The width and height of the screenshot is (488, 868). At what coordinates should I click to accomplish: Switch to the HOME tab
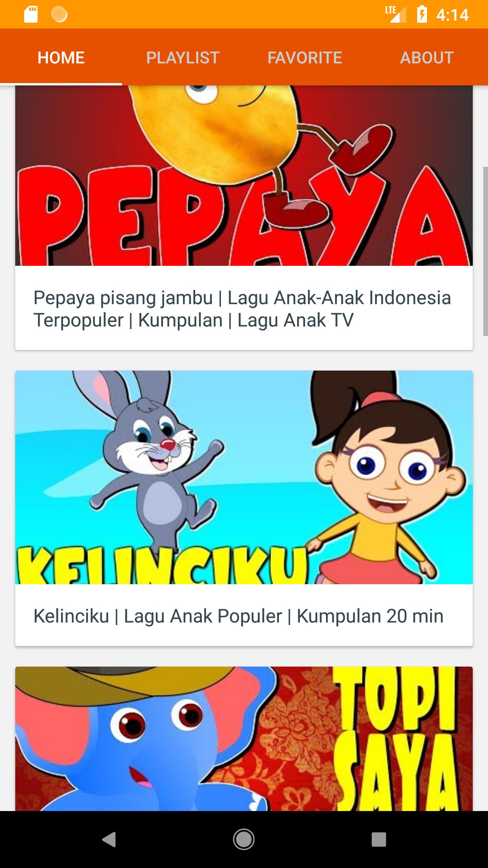point(61,57)
